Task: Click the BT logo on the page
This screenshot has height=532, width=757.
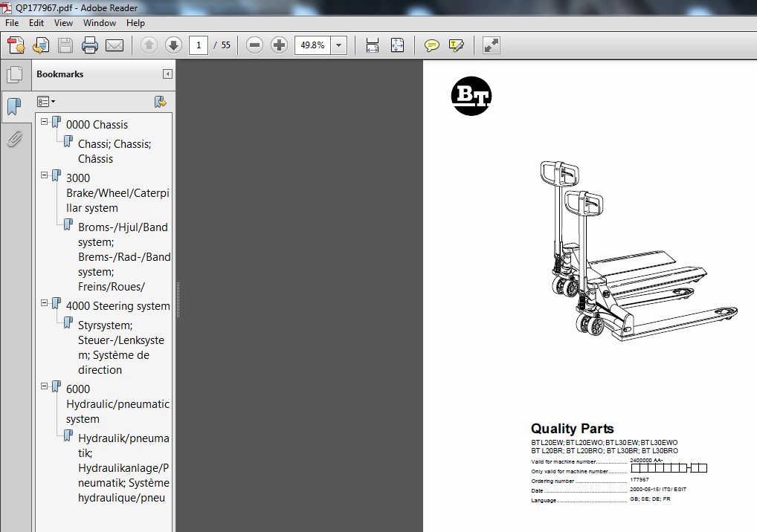Action: point(471,96)
